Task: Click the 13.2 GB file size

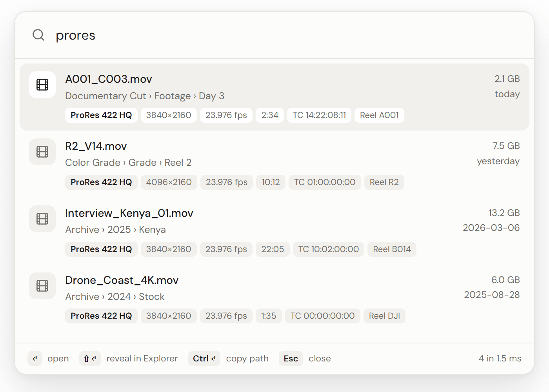Action: click(504, 213)
